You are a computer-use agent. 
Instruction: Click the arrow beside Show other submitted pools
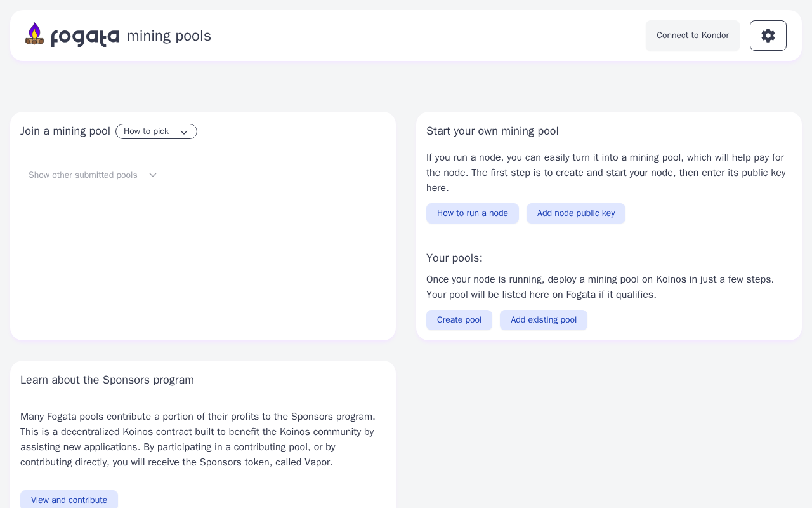pyautogui.click(x=153, y=175)
